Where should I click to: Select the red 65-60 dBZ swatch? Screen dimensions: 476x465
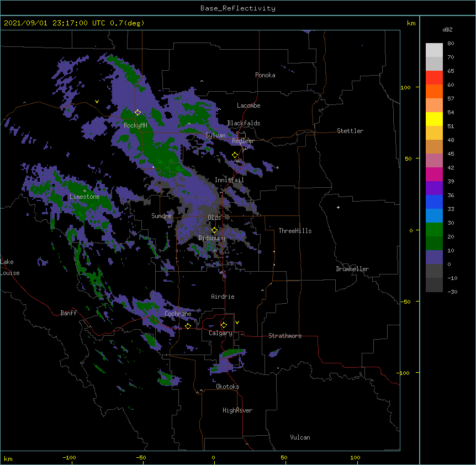click(434, 78)
